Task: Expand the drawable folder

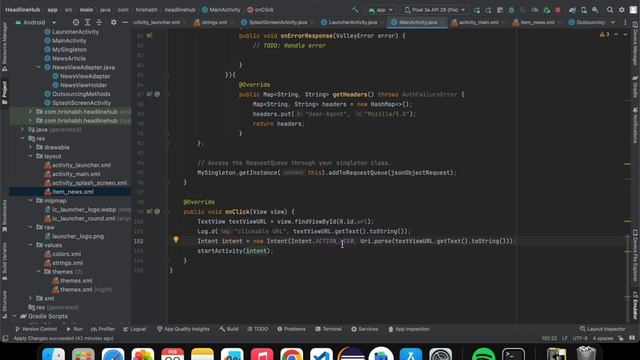Action: pyautogui.click(x=30, y=147)
